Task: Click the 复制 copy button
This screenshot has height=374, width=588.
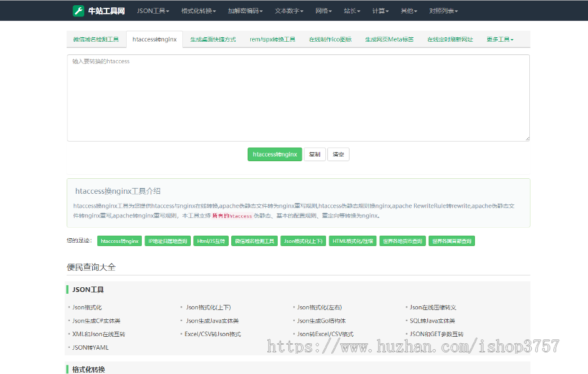Action: (315, 155)
